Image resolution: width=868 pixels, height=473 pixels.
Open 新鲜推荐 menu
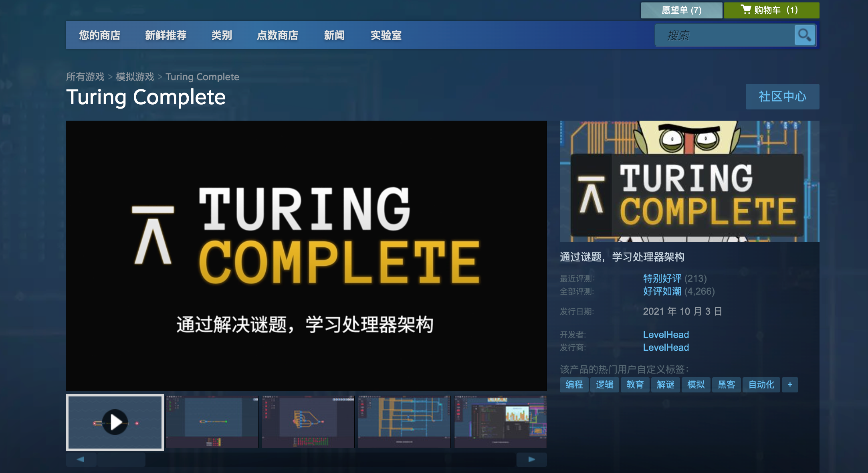(166, 35)
